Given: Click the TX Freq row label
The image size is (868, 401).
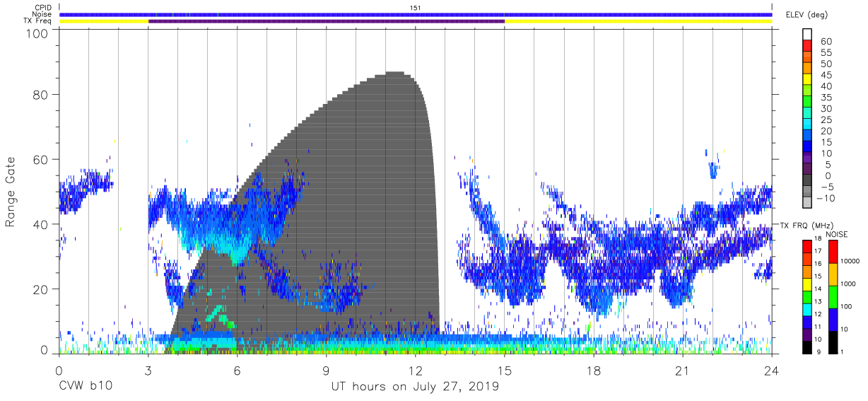Looking at the screenshot, I should [x=39, y=21].
